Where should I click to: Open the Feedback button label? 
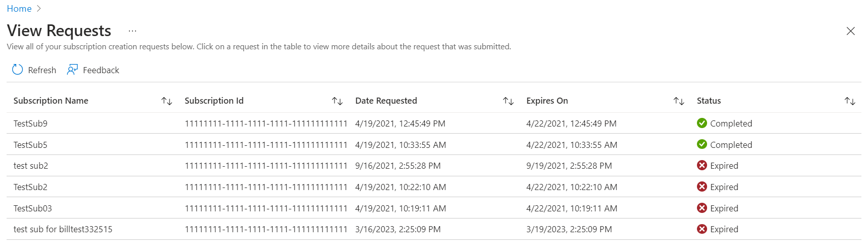[101, 70]
